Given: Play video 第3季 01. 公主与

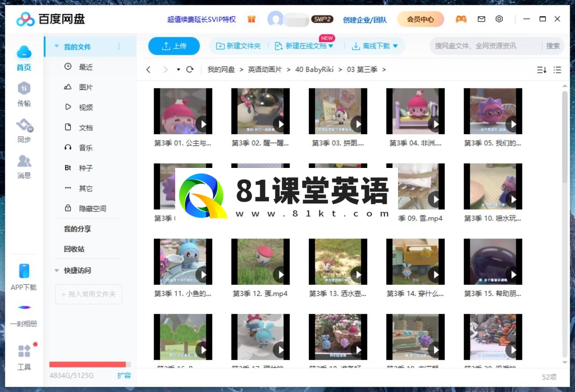Looking at the screenshot, I should click(183, 111).
